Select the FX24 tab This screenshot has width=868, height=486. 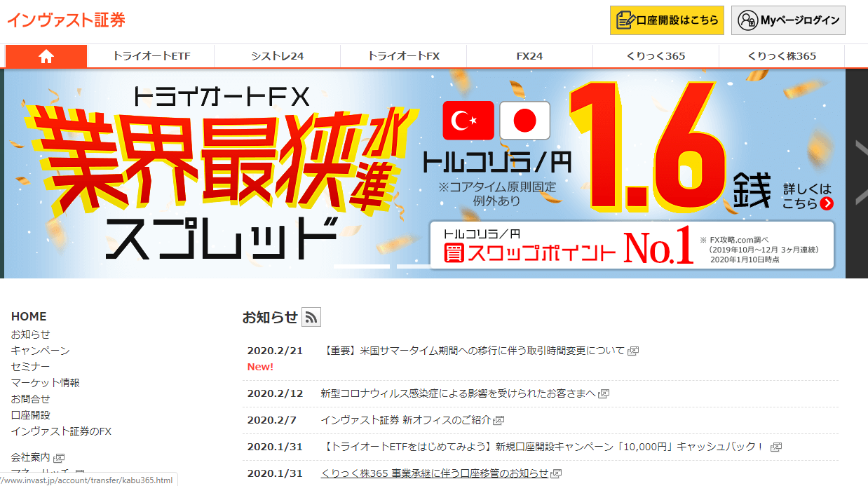[x=530, y=56]
